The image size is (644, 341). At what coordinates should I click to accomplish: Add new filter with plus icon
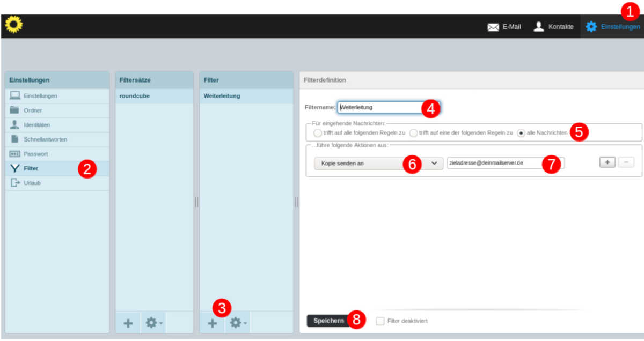pos(212,323)
